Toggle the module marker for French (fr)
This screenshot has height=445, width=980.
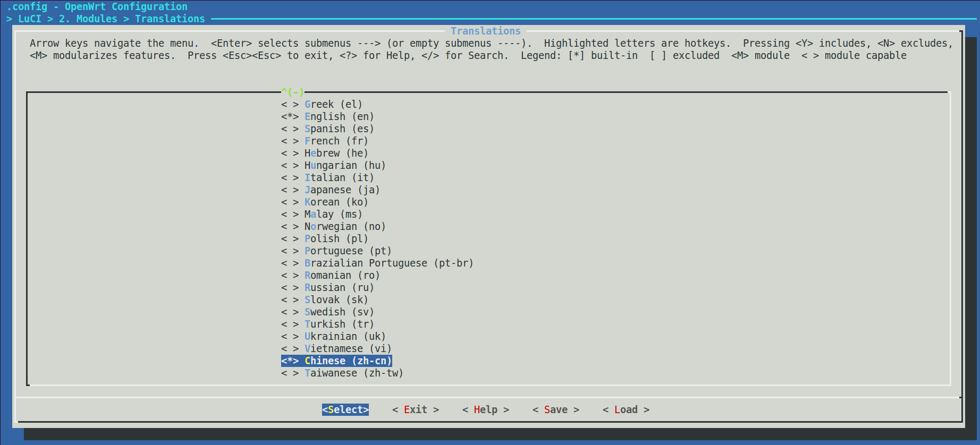(x=290, y=141)
